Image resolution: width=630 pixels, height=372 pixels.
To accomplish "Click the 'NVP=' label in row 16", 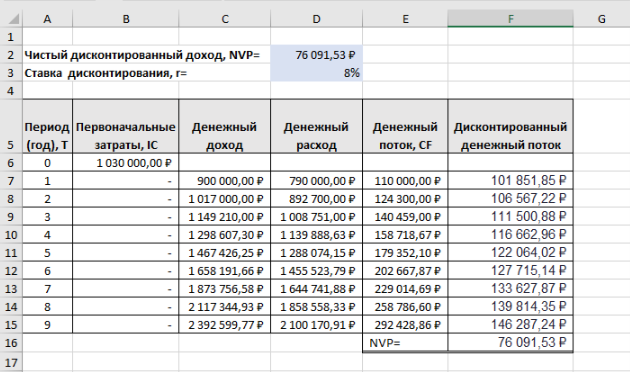I will 385,343.
